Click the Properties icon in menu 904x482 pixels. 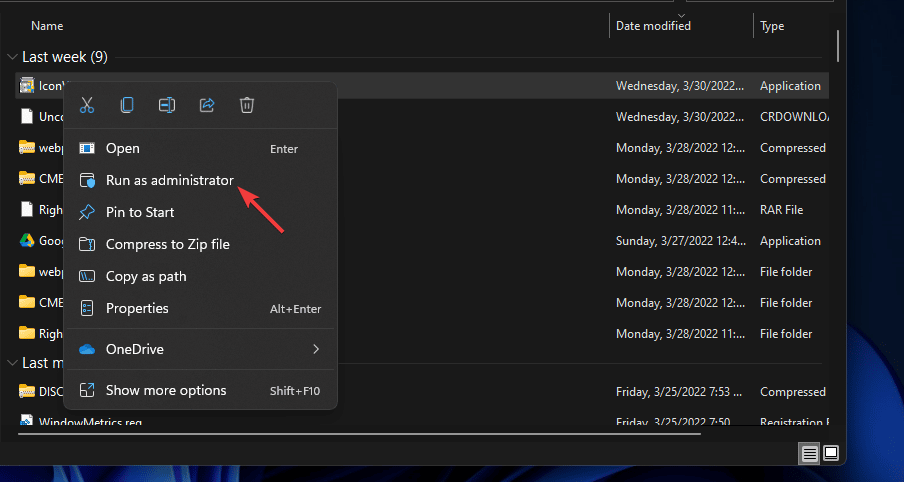tap(87, 308)
